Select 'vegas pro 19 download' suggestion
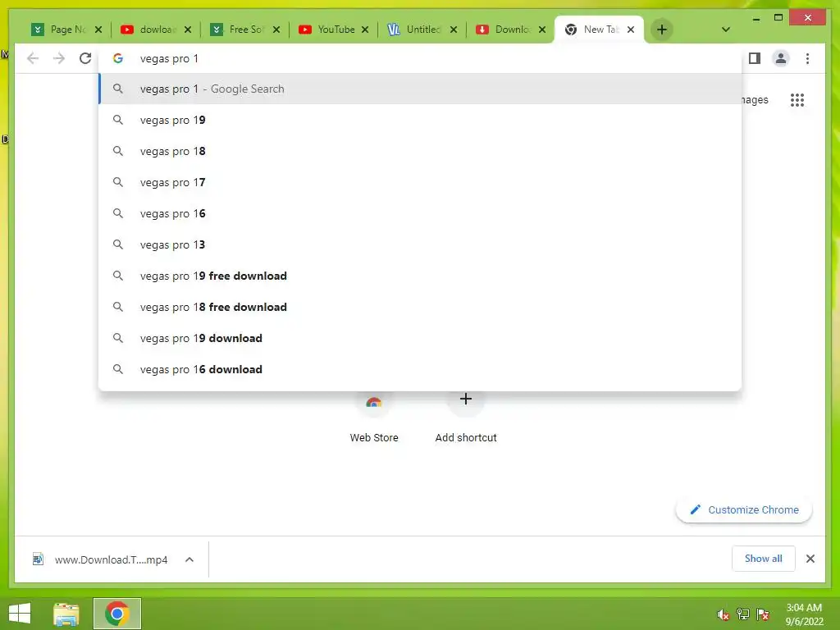The height and width of the screenshot is (630, 840). tap(421, 338)
